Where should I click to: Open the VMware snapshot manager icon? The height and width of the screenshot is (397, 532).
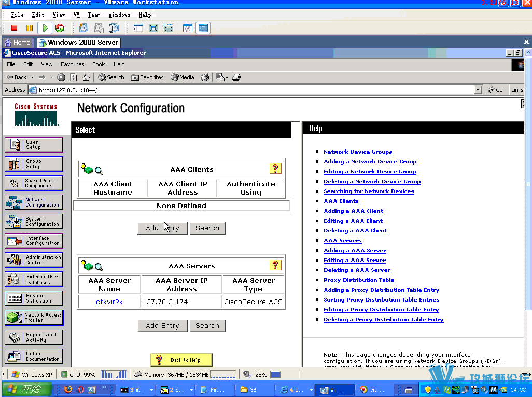coord(114,28)
